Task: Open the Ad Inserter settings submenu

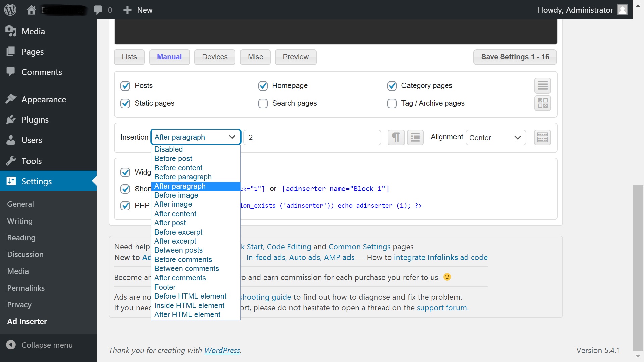Action: pos(27,321)
